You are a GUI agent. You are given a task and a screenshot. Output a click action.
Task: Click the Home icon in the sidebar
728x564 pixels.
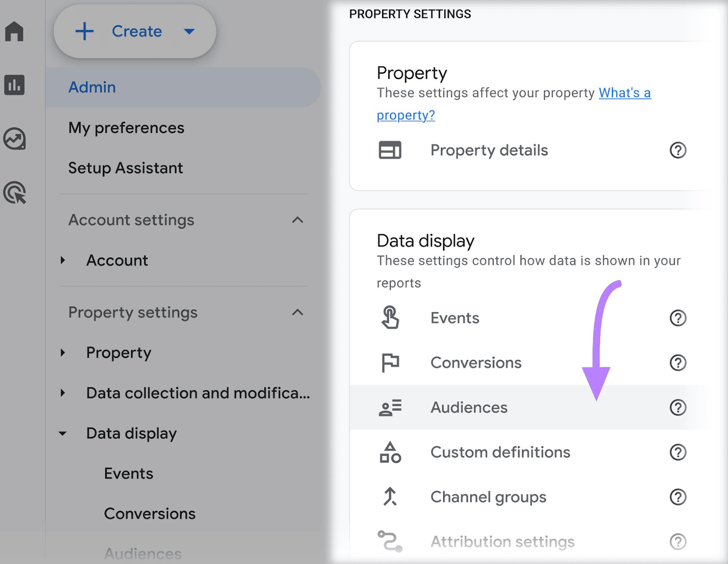pyautogui.click(x=15, y=32)
